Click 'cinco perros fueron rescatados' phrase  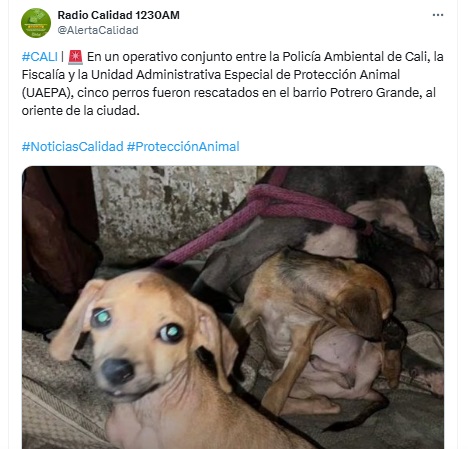(x=168, y=93)
